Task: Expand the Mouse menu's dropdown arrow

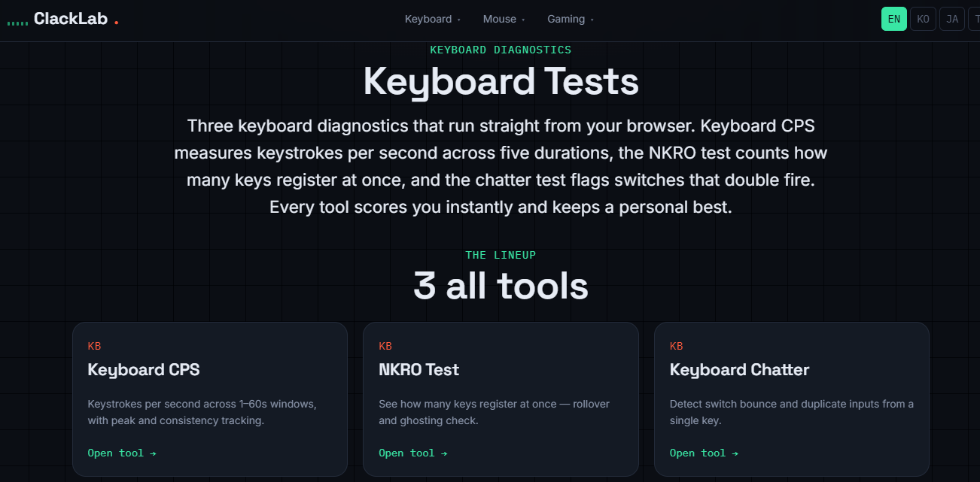Action: 523,20
